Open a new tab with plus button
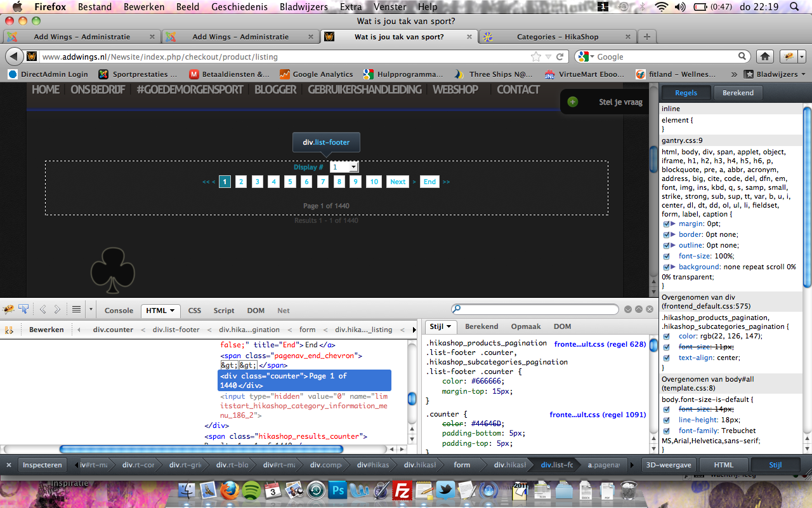 646,36
